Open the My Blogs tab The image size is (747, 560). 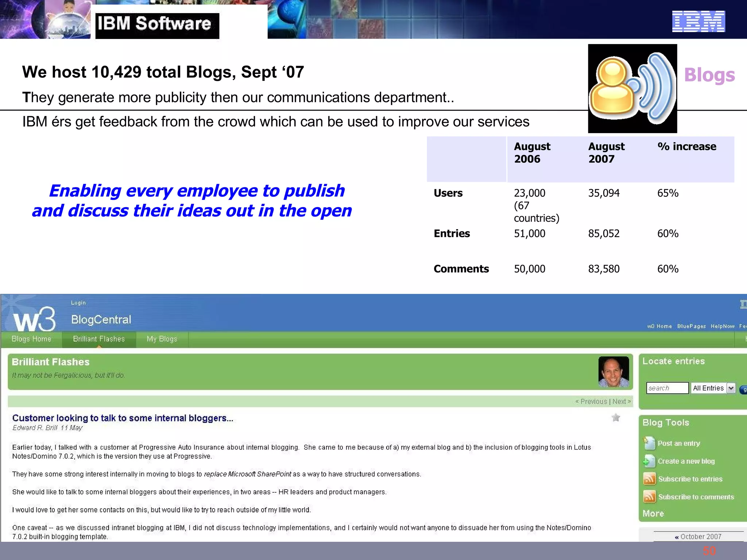162,339
